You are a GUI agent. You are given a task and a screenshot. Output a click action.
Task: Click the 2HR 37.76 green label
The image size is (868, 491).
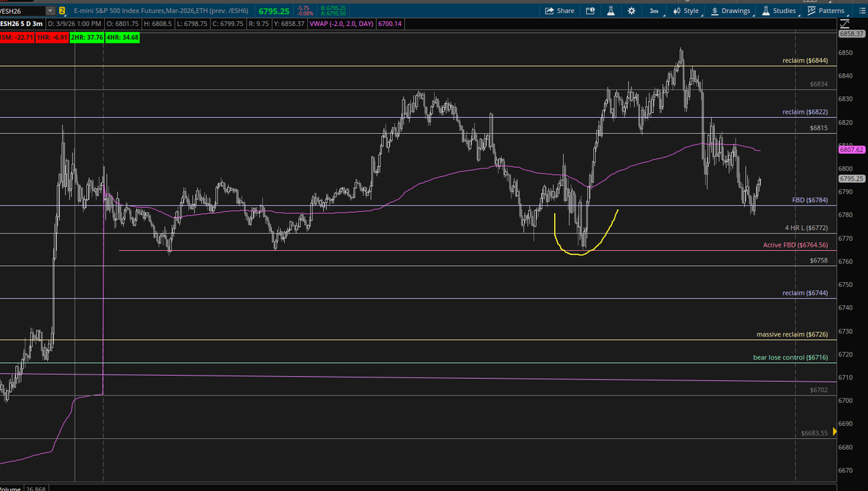tap(88, 36)
